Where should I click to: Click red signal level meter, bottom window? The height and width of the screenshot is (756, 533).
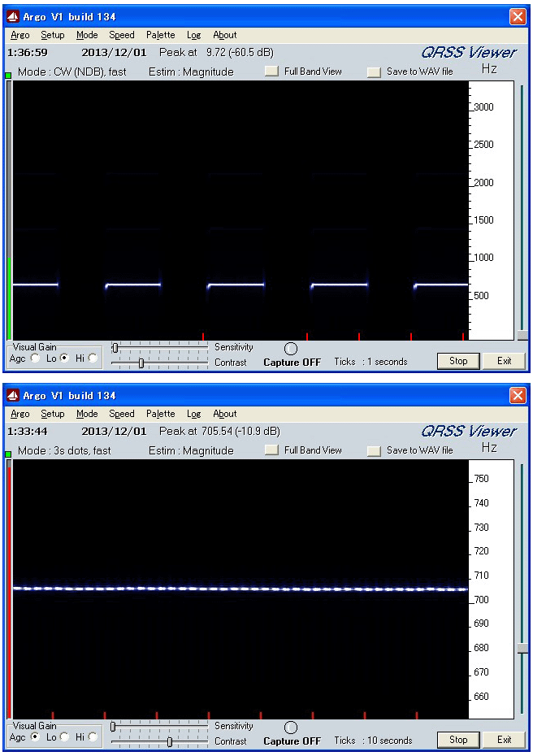pyautogui.click(x=9, y=592)
